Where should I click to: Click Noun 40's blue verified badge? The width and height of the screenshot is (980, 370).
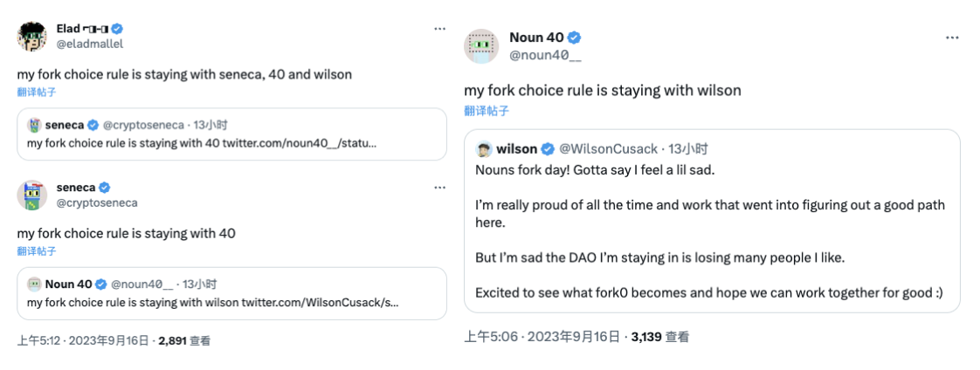coord(575,38)
